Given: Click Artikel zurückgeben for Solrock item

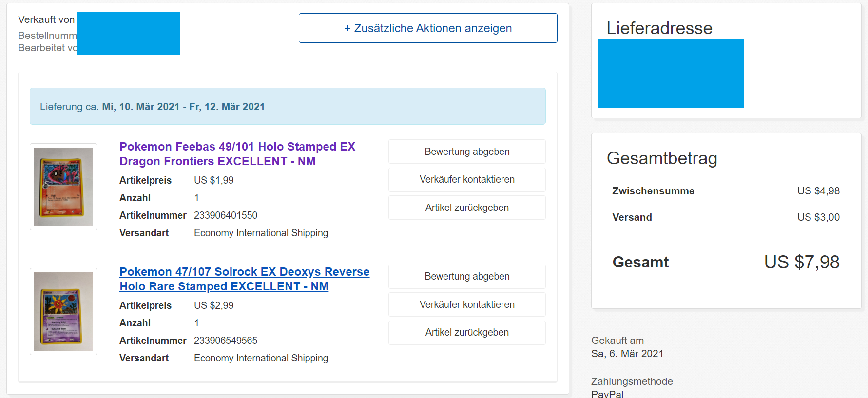Looking at the screenshot, I should tap(467, 332).
